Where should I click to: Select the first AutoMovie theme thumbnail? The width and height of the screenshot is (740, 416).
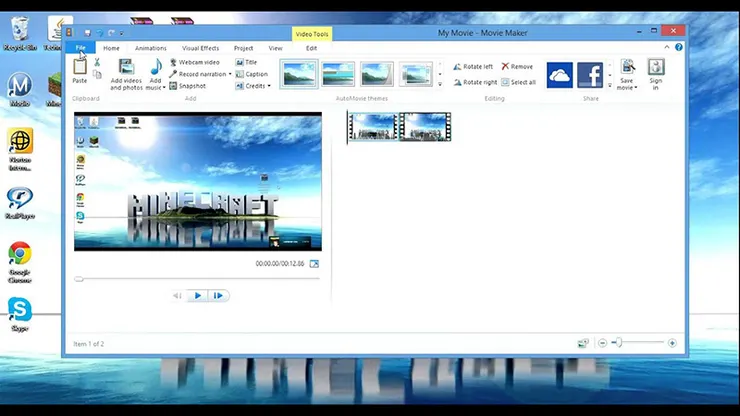[299, 74]
